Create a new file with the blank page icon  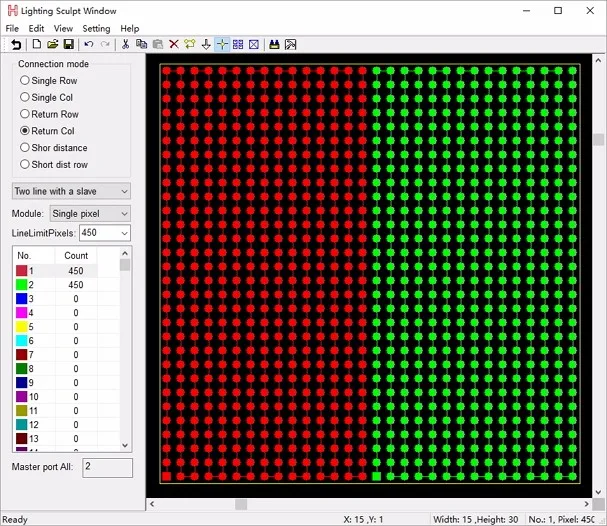click(x=37, y=44)
